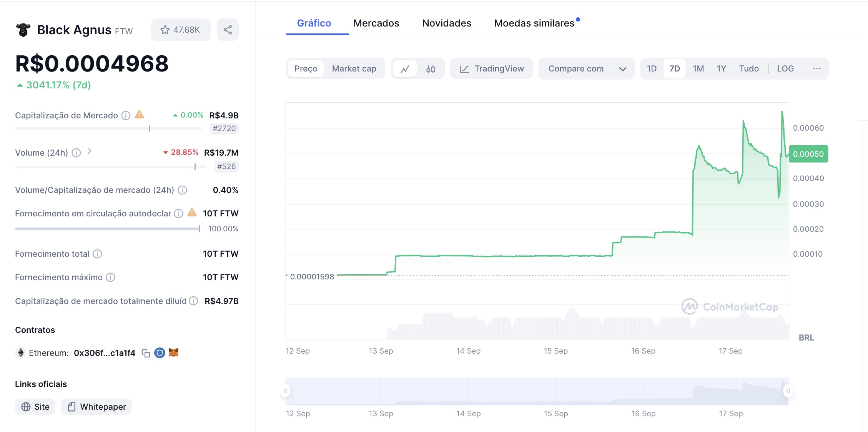Open info icon beside Fornecimento máximo
The height and width of the screenshot is (432, 868).
[x=110, y=277]
